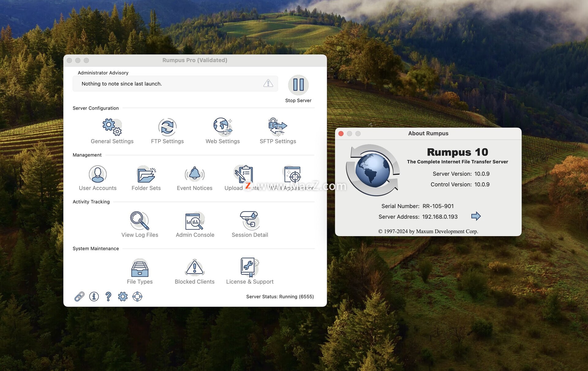Open Blocked Clients warning icon
The width and height of the screenshot is (588, 371).
(x=194, y=268)
